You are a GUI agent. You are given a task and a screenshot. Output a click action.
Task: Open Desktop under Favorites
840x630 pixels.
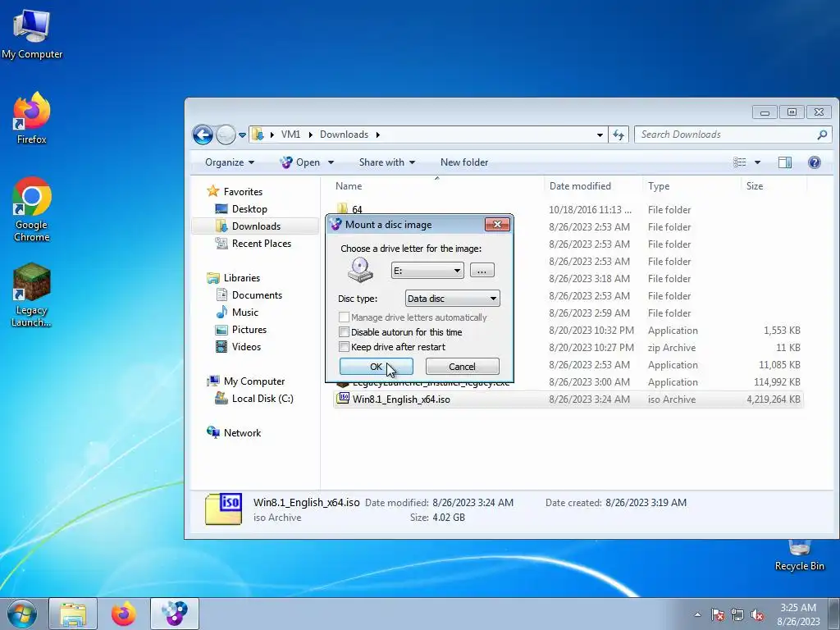pos(249,209)
